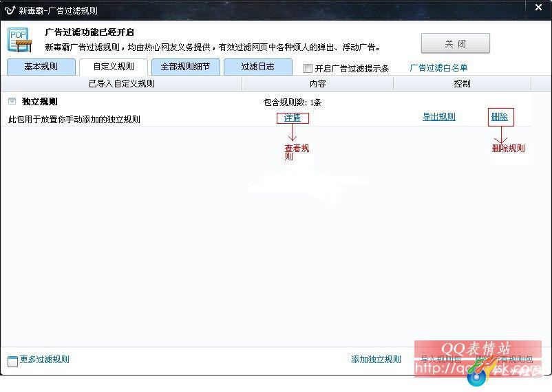
Task: Collapse the 独立规则 group expander
Action: click(x=12, y=101)
